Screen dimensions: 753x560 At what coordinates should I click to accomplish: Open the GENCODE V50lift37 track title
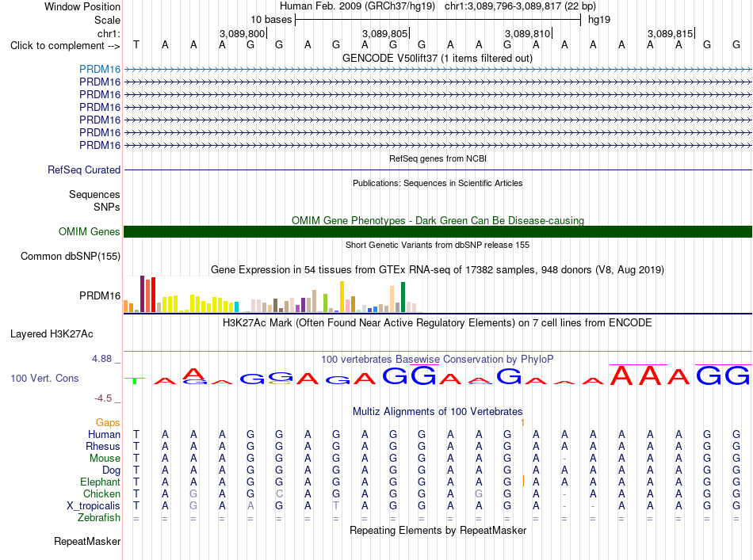click(438, 58)
